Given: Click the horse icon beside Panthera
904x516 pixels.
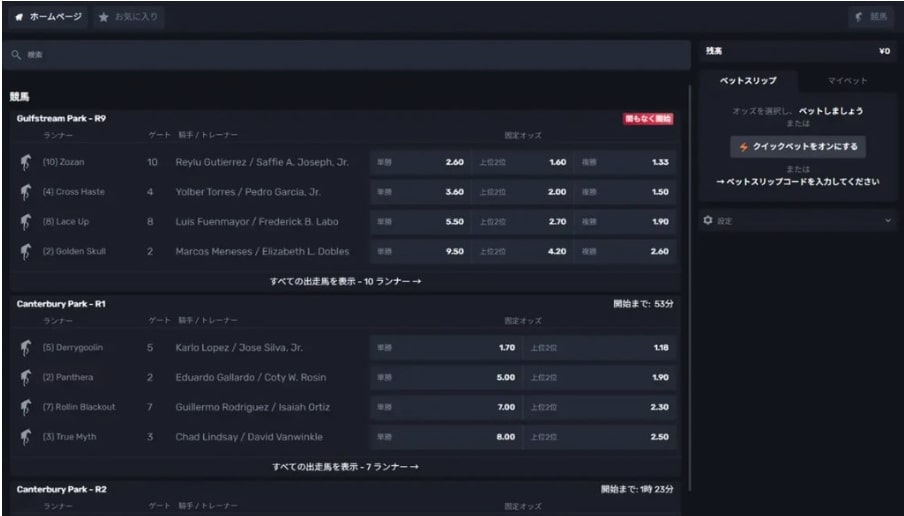Looking at the screenshot, I should (x=25, y=378).
